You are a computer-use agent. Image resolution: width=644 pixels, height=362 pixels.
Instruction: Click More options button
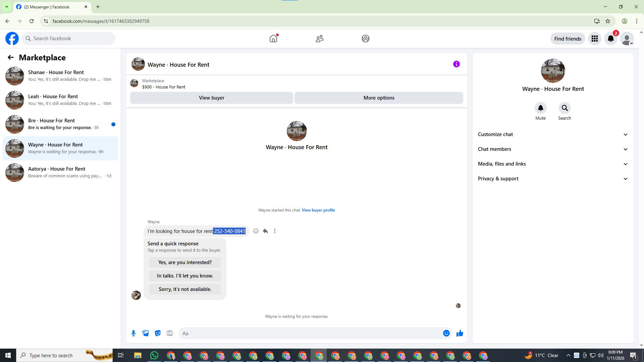pos(379,98)
